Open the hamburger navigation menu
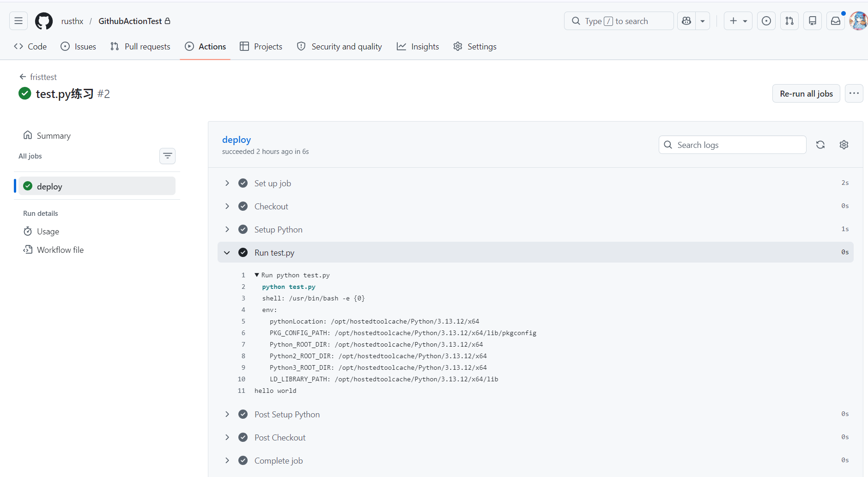The height and width of the screenshot is (477, 868). tap(18, 21)
